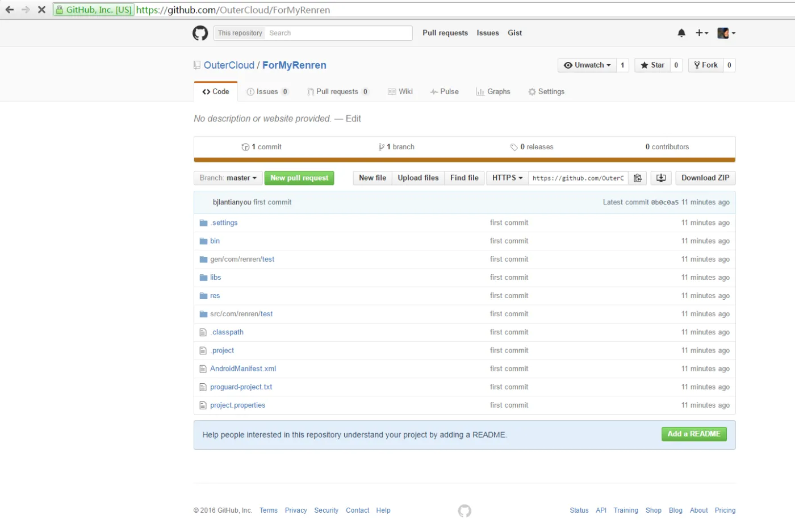Open the .settings folder

[224, 223]
